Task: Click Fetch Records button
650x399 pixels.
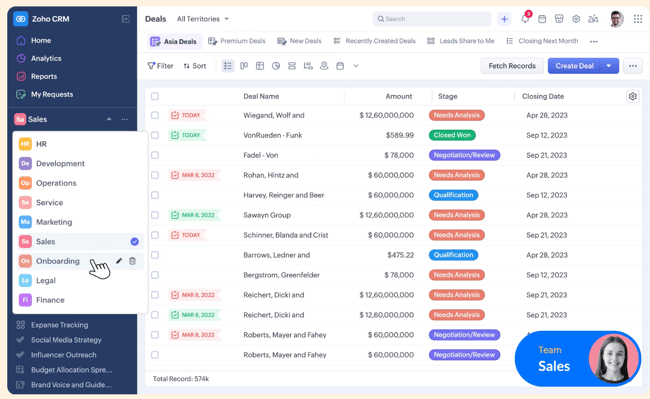Action: pos(512,66)
